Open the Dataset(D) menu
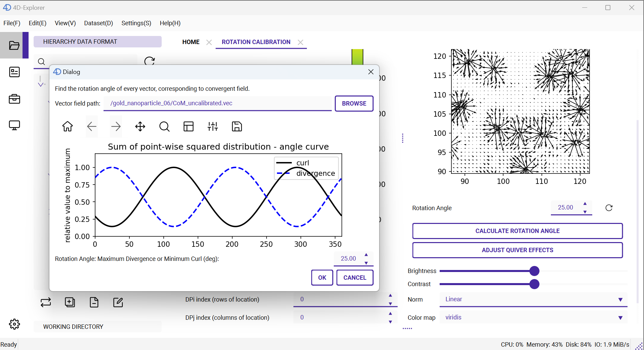Screen dimensions: 644x350 point(98,23)
